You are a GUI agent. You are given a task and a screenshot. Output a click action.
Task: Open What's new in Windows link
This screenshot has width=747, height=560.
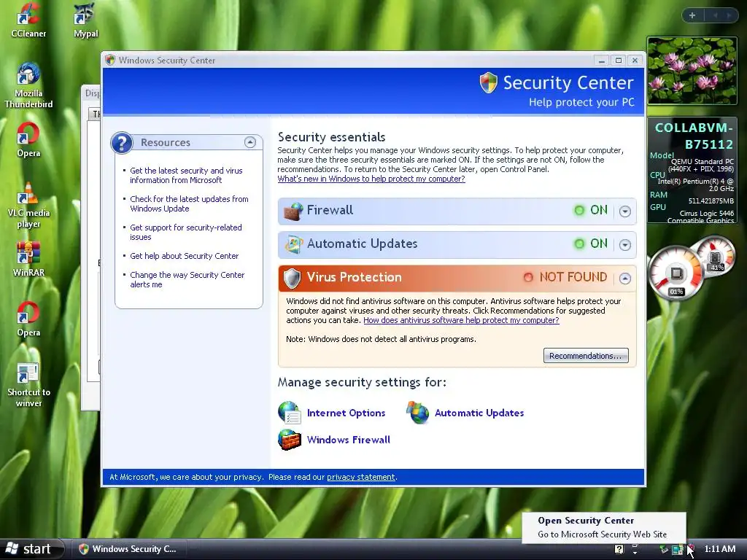coord(371,179)
